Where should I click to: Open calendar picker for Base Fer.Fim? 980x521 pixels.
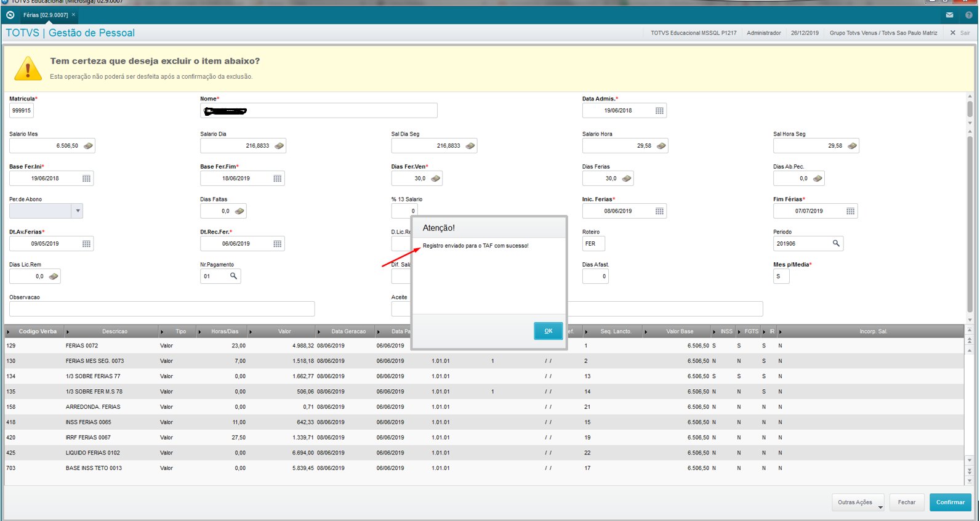(x=278, y=179)
